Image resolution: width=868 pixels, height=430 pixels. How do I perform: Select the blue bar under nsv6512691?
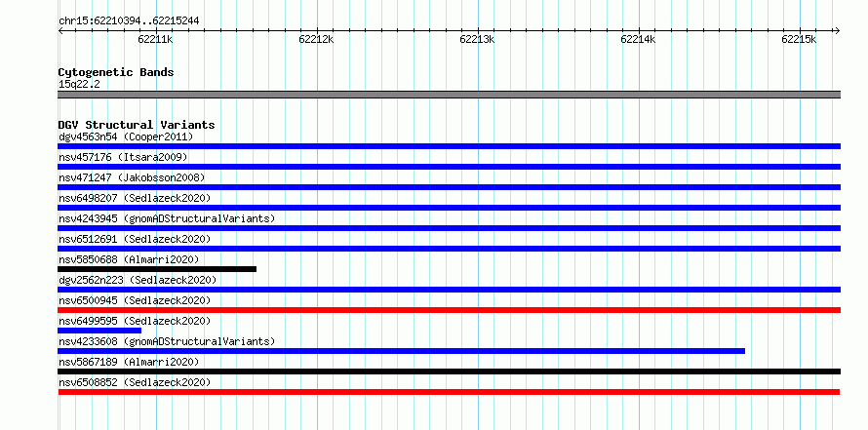pyautogui.click(x=449, y=249)
